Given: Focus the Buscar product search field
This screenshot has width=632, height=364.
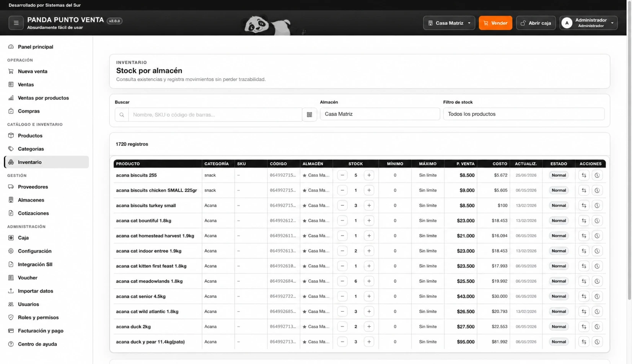Looking at the screenshot, I should (215, 115).
